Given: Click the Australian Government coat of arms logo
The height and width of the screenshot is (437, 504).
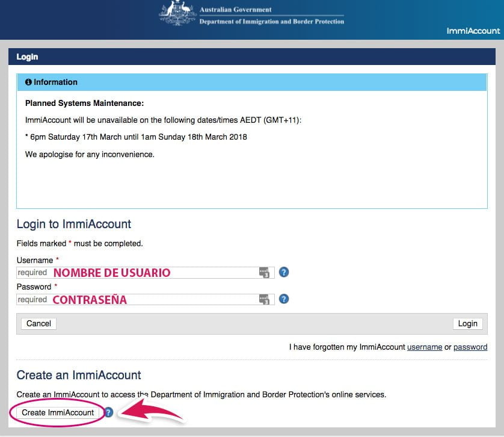Looking at the screenshot, I should coord(177,13).
